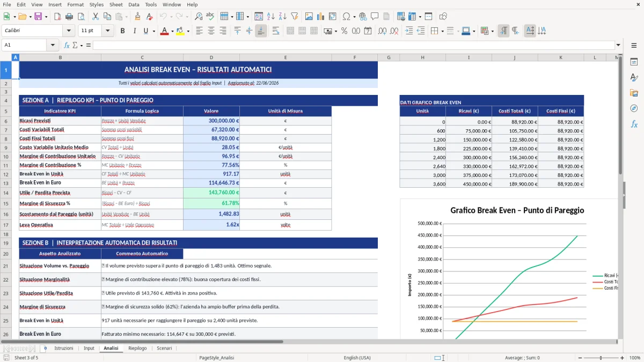Viewport: 644px width, 362px height.
Task: Click the Cut scissors icon
Action: coord(96,17)
